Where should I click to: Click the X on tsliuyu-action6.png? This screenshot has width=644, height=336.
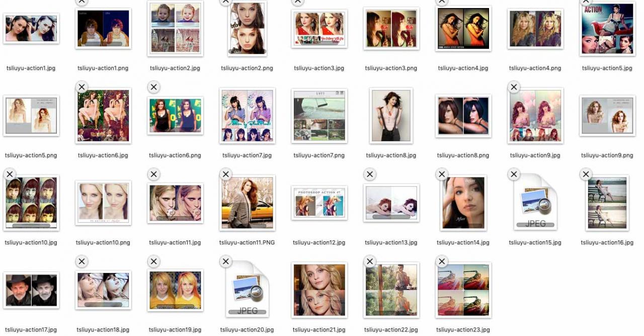tap(154, 87)
